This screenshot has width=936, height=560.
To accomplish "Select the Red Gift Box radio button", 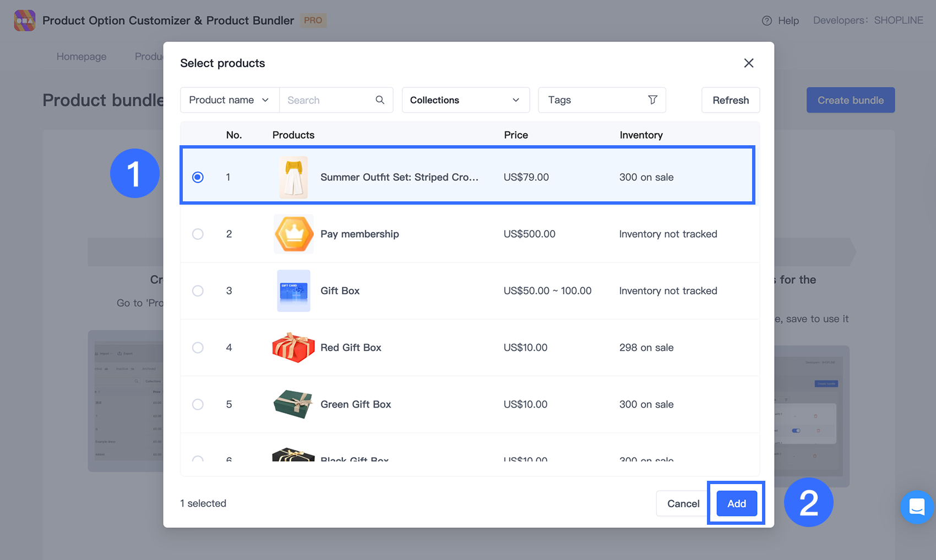I will (x=198, y=348).
